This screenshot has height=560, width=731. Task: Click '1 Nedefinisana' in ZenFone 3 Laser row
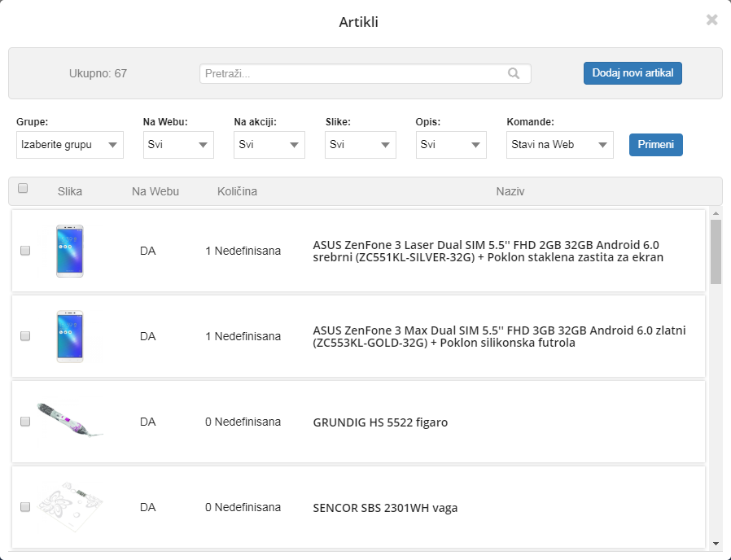(x=243, y=251)
